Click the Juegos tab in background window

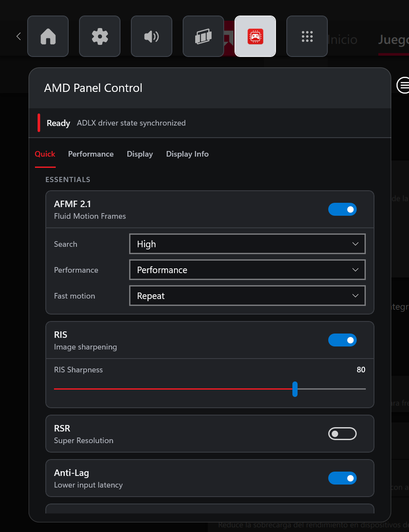(393, 40)
